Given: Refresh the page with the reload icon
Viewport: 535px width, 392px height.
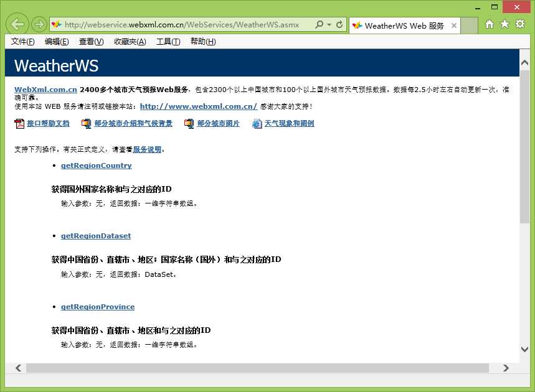Looking at the screenshot, I should 339,24.
